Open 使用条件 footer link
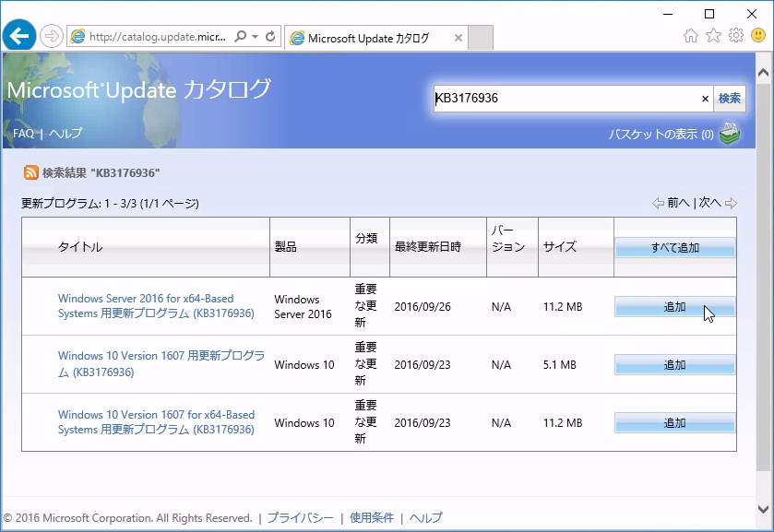Screen dimensions: 774x532 tap(372, 517)
